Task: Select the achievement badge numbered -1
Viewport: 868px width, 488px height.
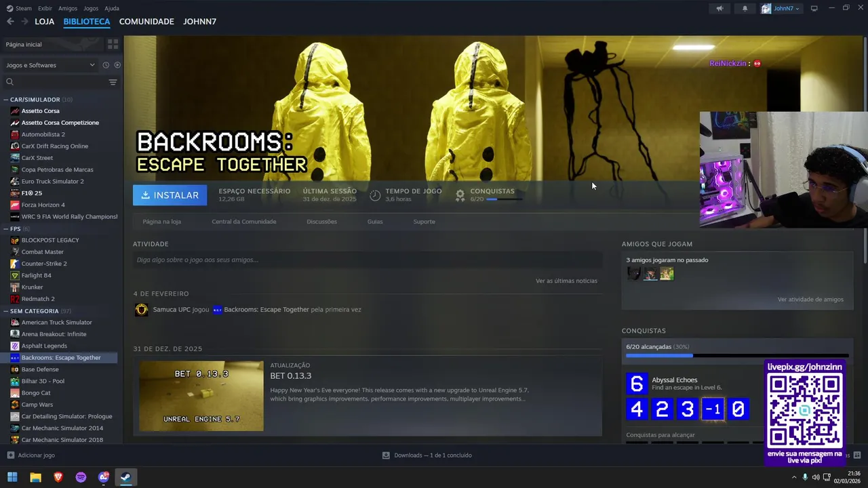Action: pyautogui.click(x=713, y=409)
